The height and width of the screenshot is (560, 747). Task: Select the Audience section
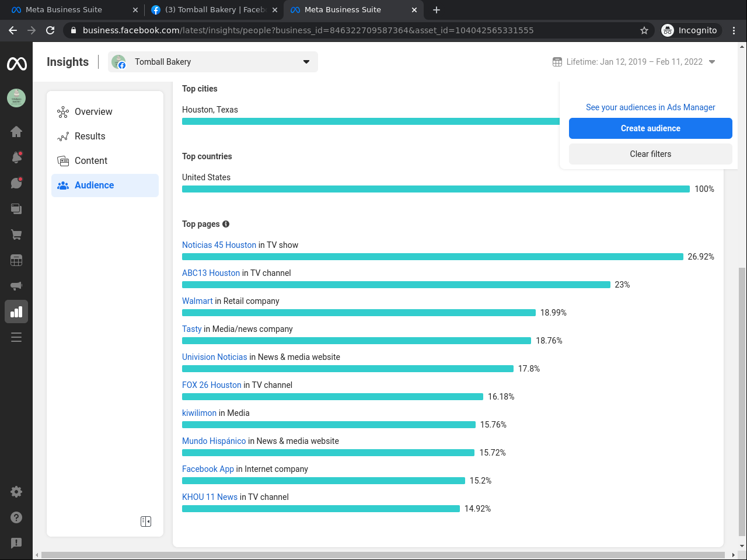click(105, 185)
